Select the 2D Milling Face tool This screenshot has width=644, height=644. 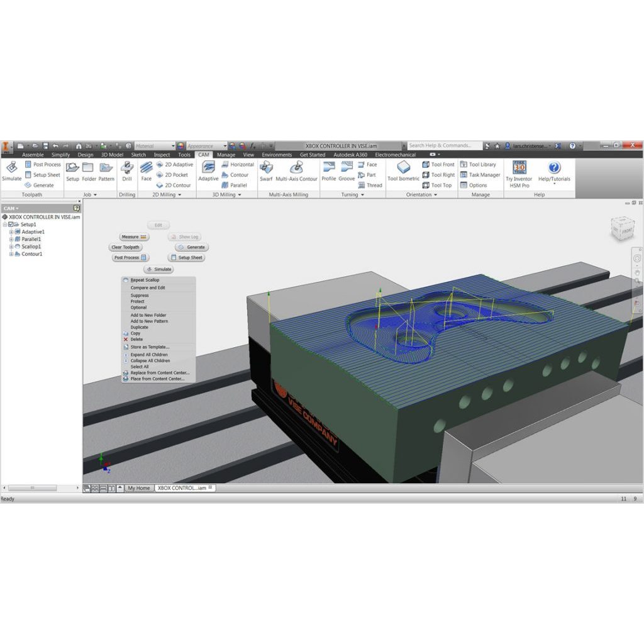click(146, 171)
